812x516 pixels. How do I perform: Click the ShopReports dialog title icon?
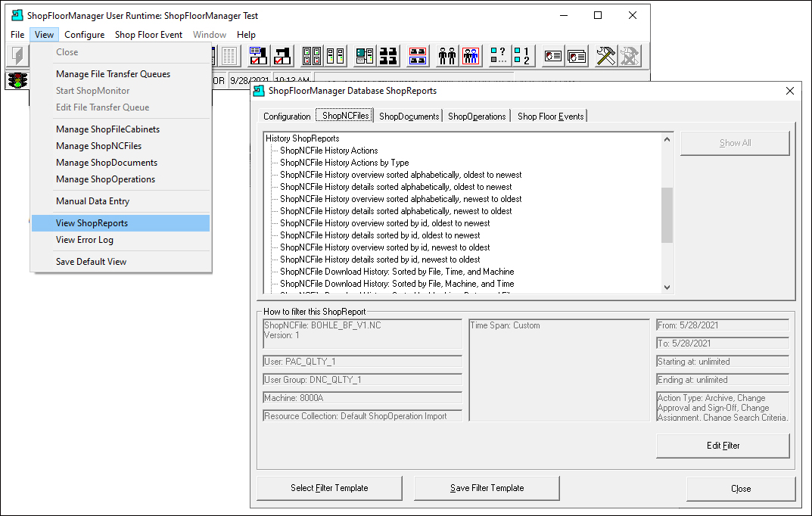258,91
